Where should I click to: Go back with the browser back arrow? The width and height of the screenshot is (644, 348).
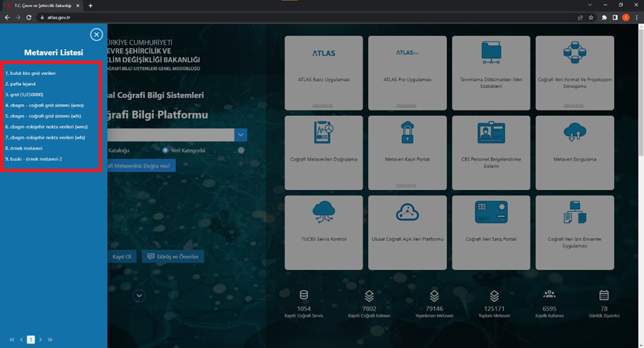coord(7,18)
